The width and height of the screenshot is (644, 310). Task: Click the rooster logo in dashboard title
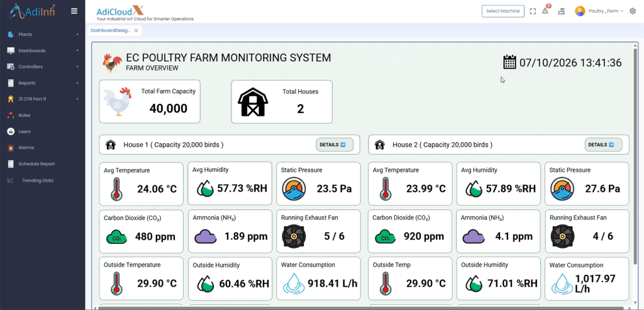pos(112,62)
